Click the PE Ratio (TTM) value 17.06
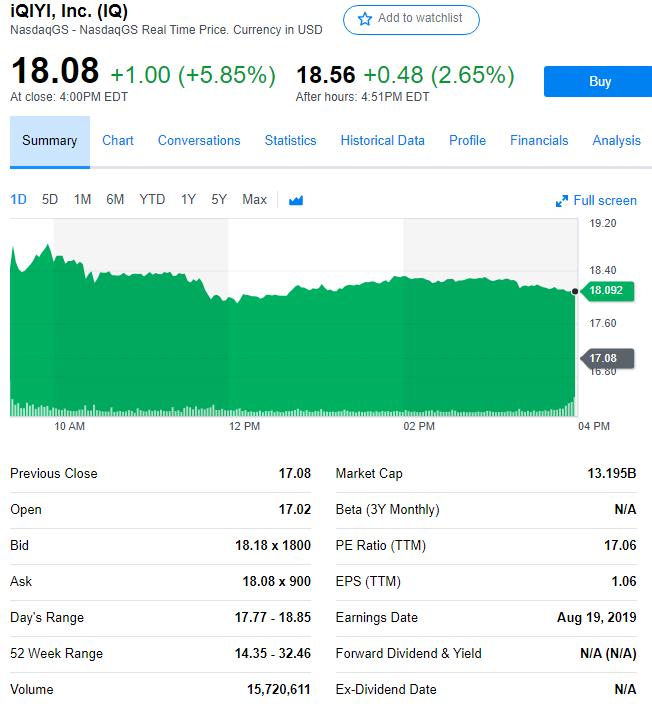652x704 pixels. point(620,546)
